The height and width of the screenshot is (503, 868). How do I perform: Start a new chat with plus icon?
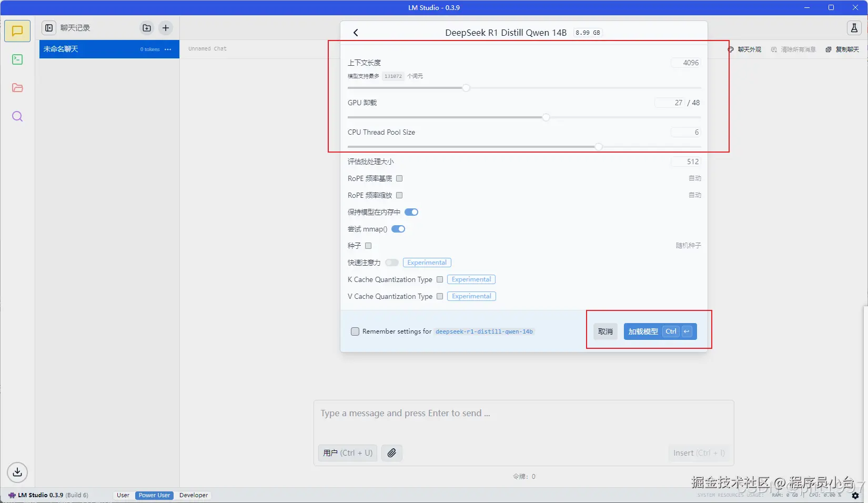coord(166,28)
